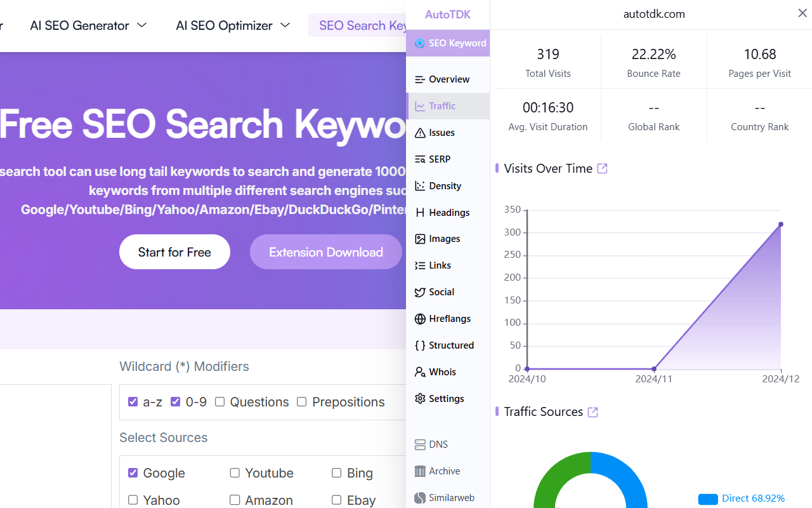Select the SERP icon in the sidebar

point(419,159)
